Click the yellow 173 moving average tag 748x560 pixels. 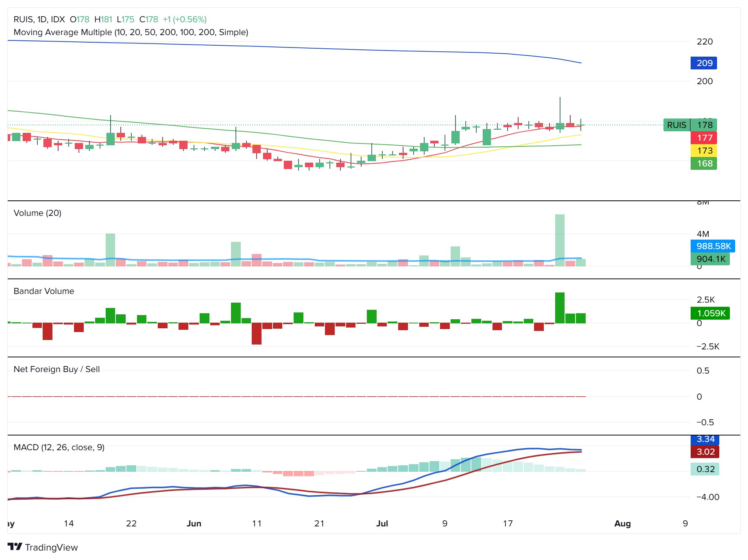tap(703, 151)
